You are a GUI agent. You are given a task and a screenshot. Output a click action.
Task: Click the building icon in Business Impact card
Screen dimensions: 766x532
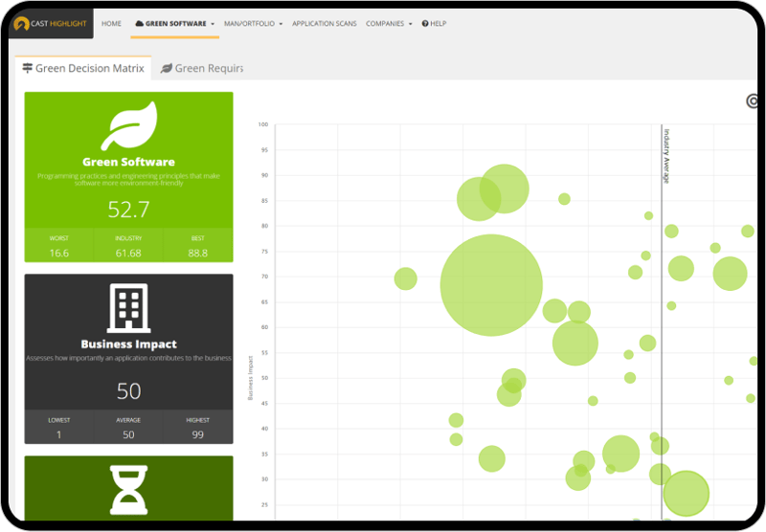point(128,308)
